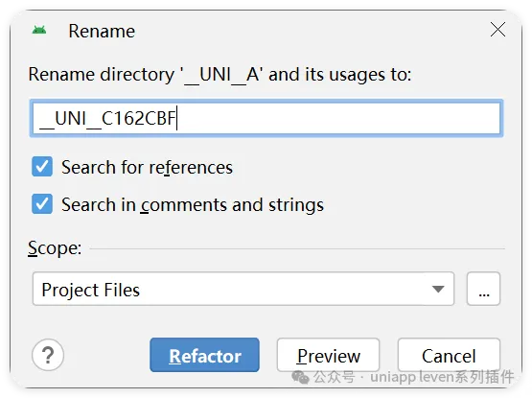Click the dropdown arrow of Scope combo box
This screenshot has width=532, height=398.
tap(438, 289)
